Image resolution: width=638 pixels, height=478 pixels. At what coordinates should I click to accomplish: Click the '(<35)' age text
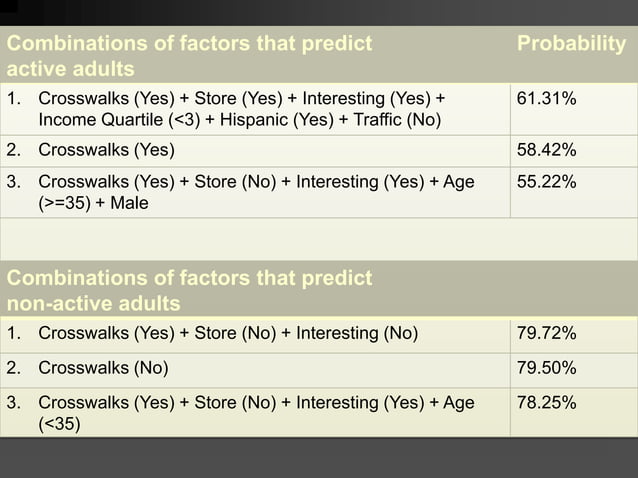[x=59, y=424]
